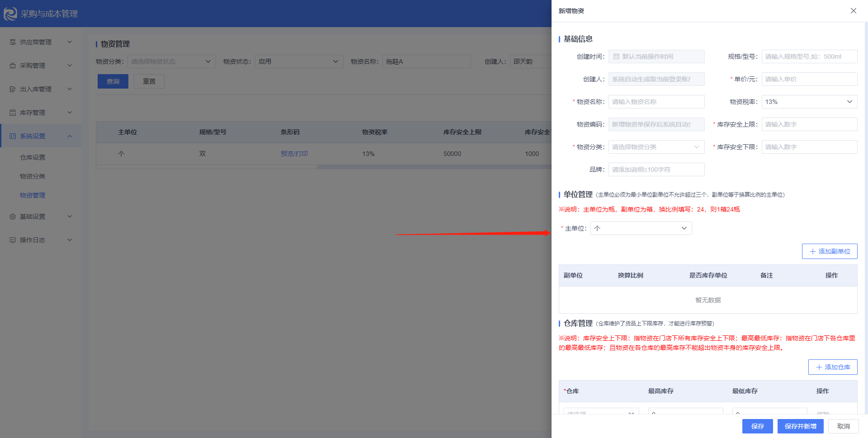The height and width of the screenshot is (438, 868).
Task: Click the 添加副单位 button
Action: point(830,251)
